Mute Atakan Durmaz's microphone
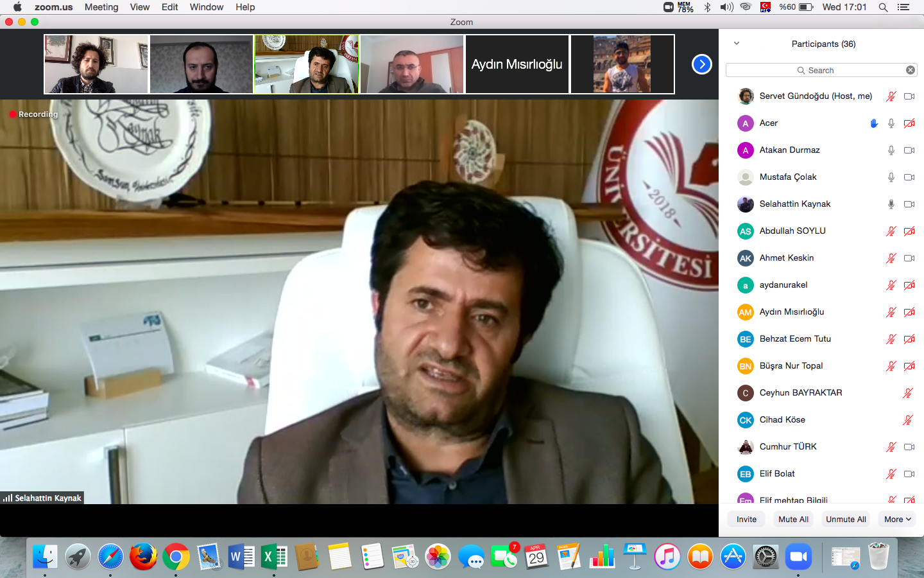Screen dimensions: 924x578 click(891, 150)
